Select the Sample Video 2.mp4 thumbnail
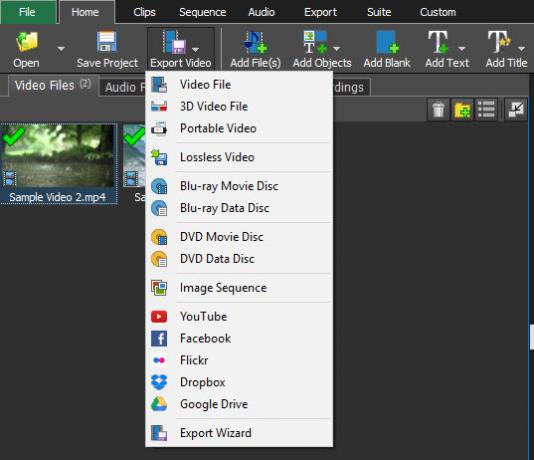The width and height of the screenshot is (534, 460). 59,163
